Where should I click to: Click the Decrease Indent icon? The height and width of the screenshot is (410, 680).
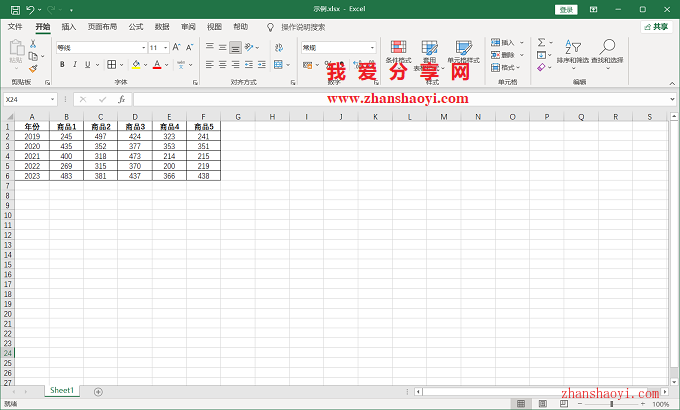(x=248, y=65)
